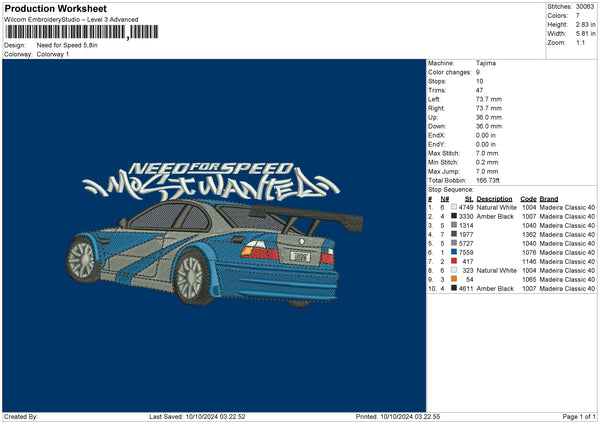
Task: Click the Down extent value "36.0 mm"
Action: pyautogui.click(x=489, y=126)
